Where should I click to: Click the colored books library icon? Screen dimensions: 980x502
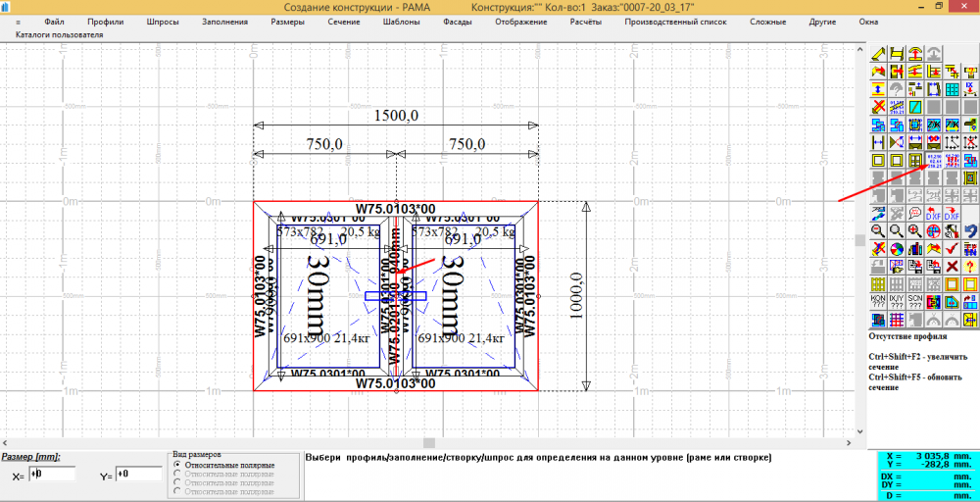click(x=915, y=249)
